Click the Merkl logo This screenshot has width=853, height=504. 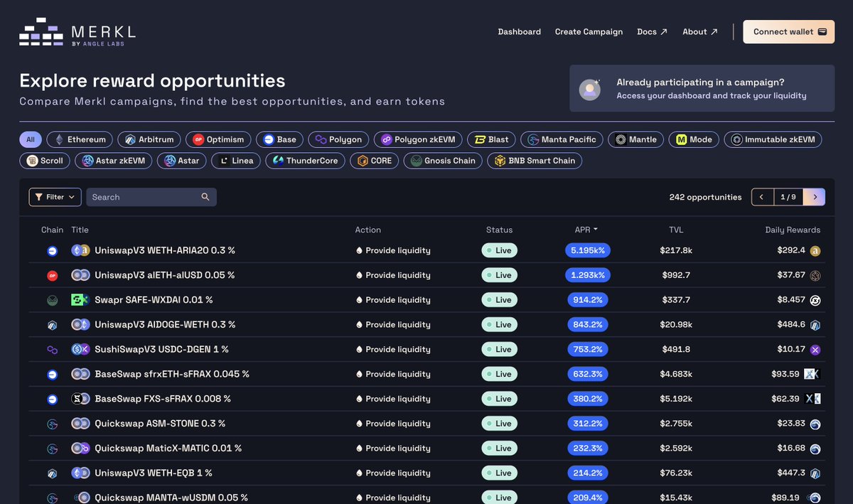[77, 32]
